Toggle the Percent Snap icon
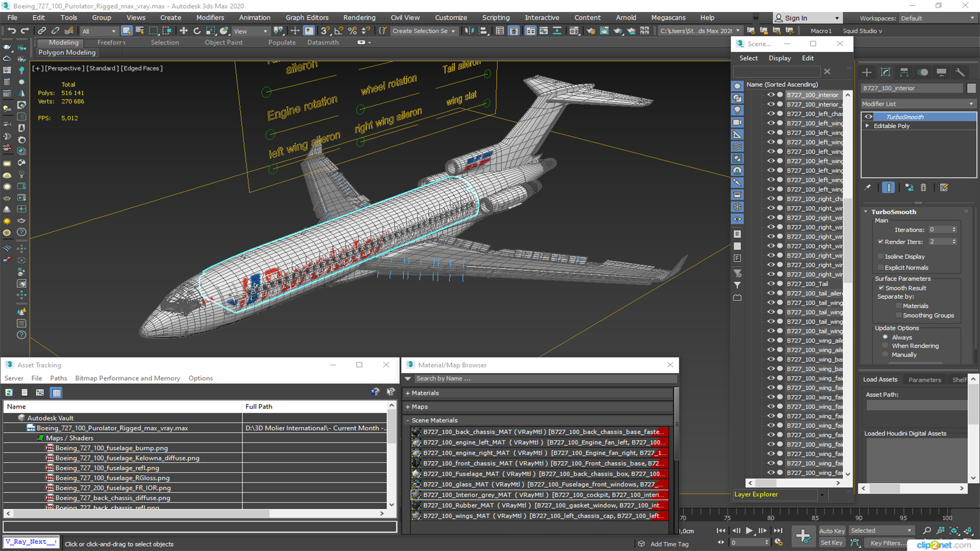This screenshot has width=980, height=551. coord(352,31)
